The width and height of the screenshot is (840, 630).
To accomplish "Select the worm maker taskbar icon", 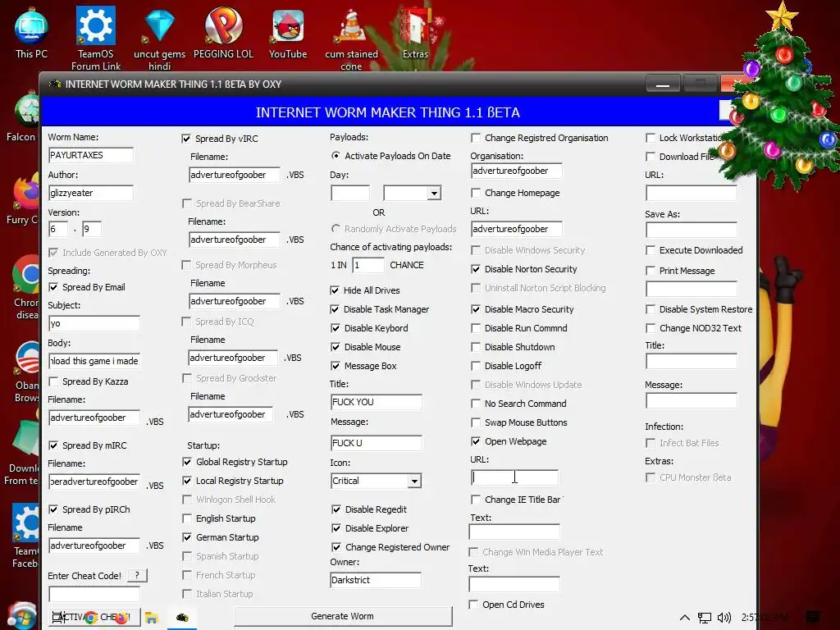I will coord(182,618).
